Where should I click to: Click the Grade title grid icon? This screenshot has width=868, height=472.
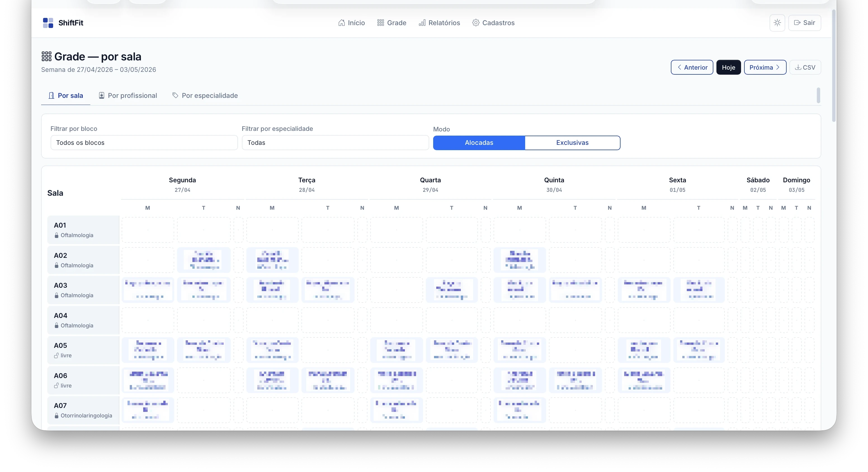(x=46, y=56)
